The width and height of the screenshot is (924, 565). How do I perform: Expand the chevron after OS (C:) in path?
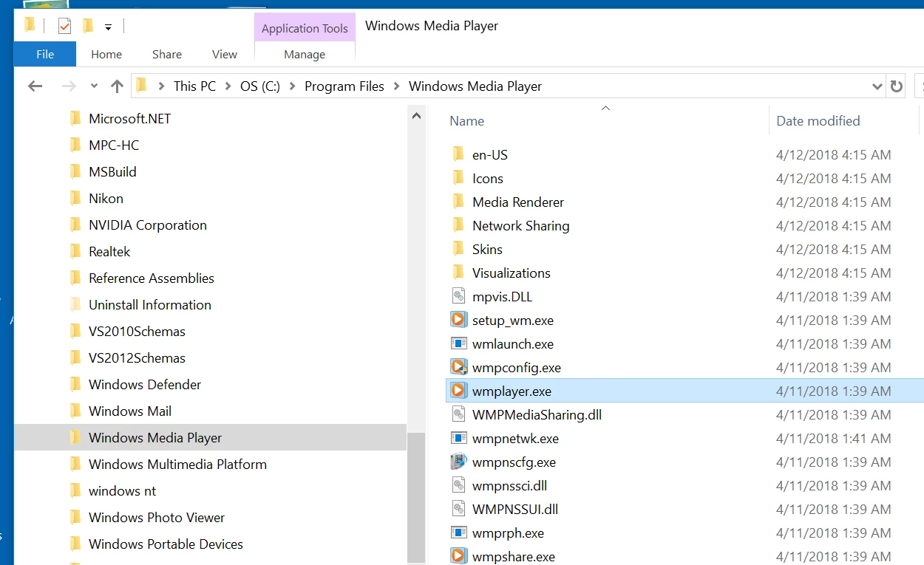click(x=292, y=86)
